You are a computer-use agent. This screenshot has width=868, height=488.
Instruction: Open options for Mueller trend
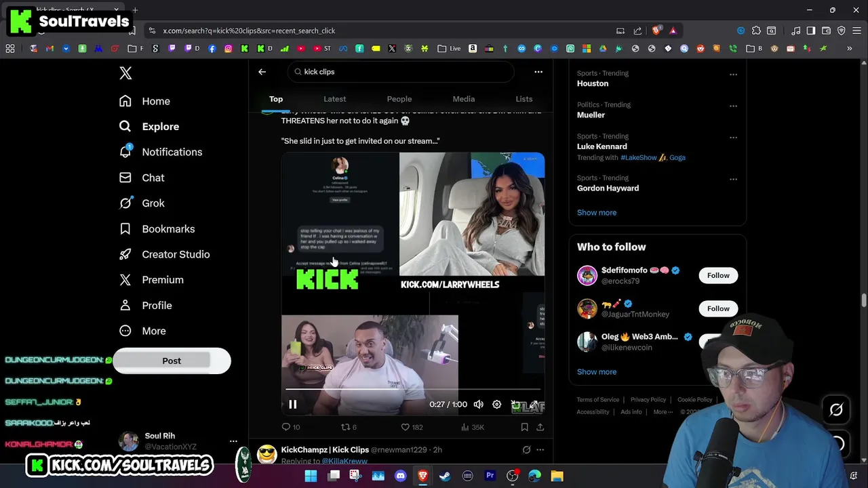point(733,106)
